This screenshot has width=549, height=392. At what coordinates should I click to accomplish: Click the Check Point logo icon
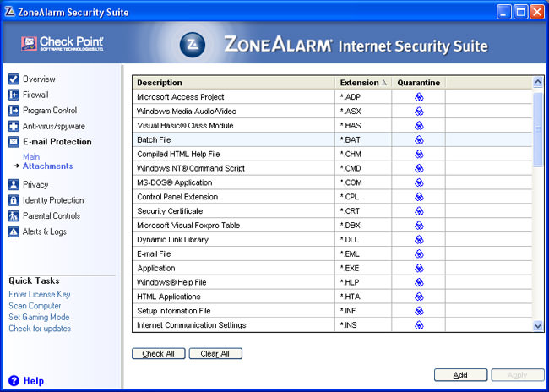29,44
